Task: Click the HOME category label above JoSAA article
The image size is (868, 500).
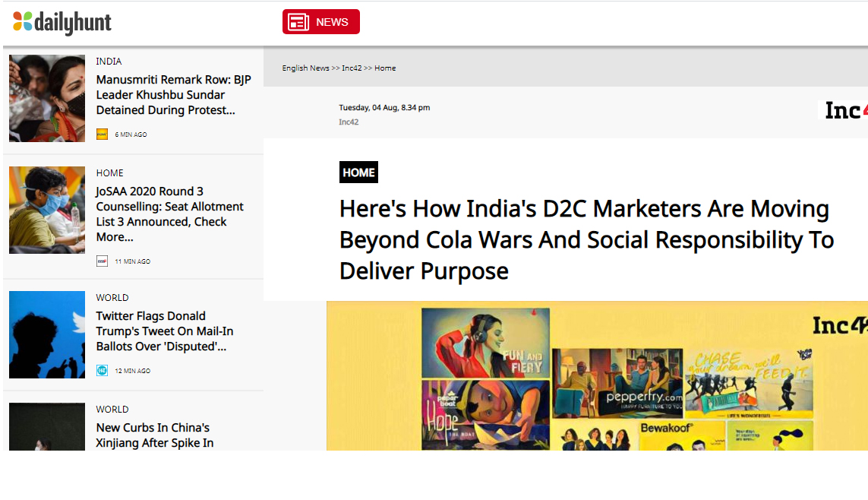Action: [x=109, y=173]
